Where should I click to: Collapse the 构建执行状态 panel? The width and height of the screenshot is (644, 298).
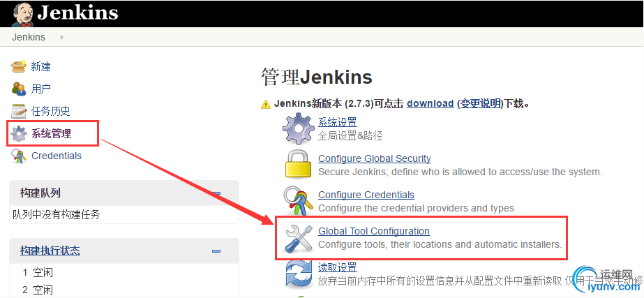[216, 251]
